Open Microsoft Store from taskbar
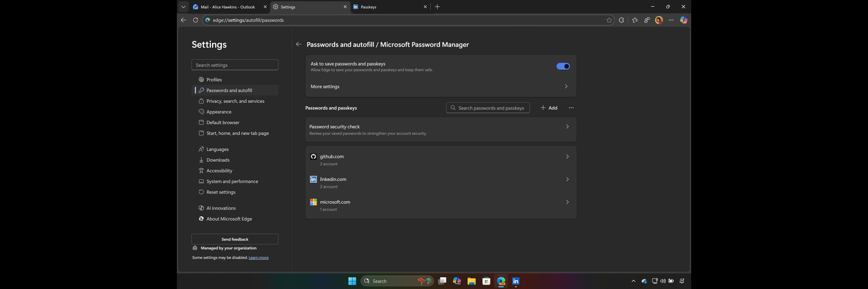 [486, 281]
